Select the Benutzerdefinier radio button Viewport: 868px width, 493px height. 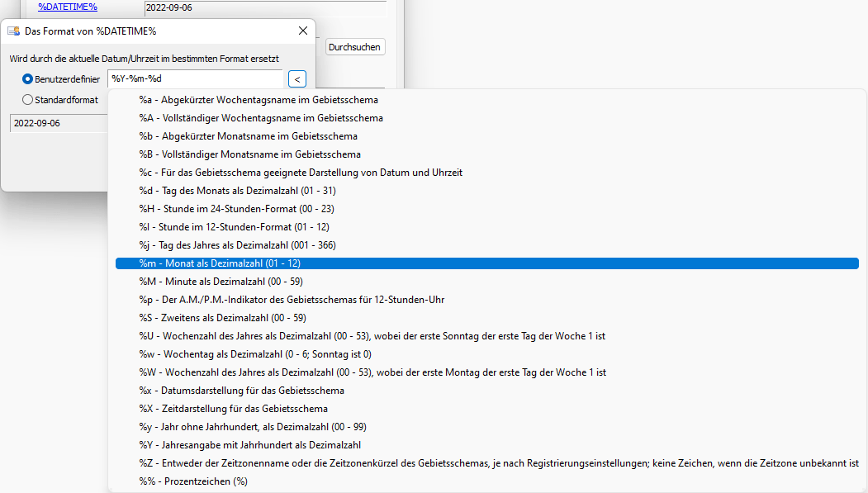(27, 79)
